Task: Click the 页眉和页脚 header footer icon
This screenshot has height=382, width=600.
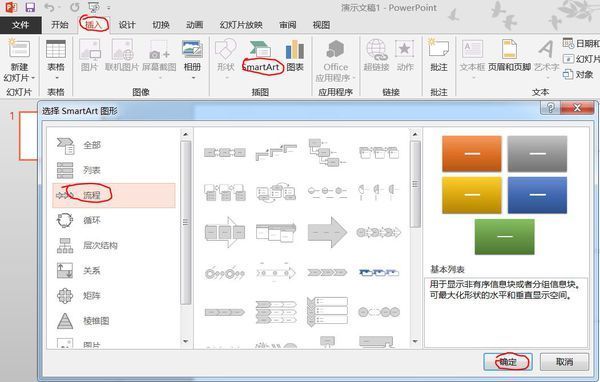Action: (x=509, y=49)
